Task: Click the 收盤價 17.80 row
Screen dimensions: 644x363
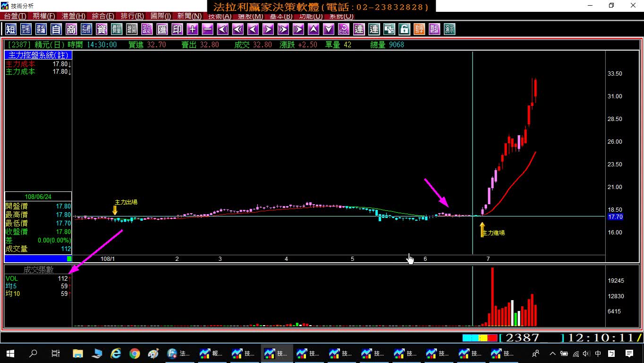Action: tap(38, 232)
